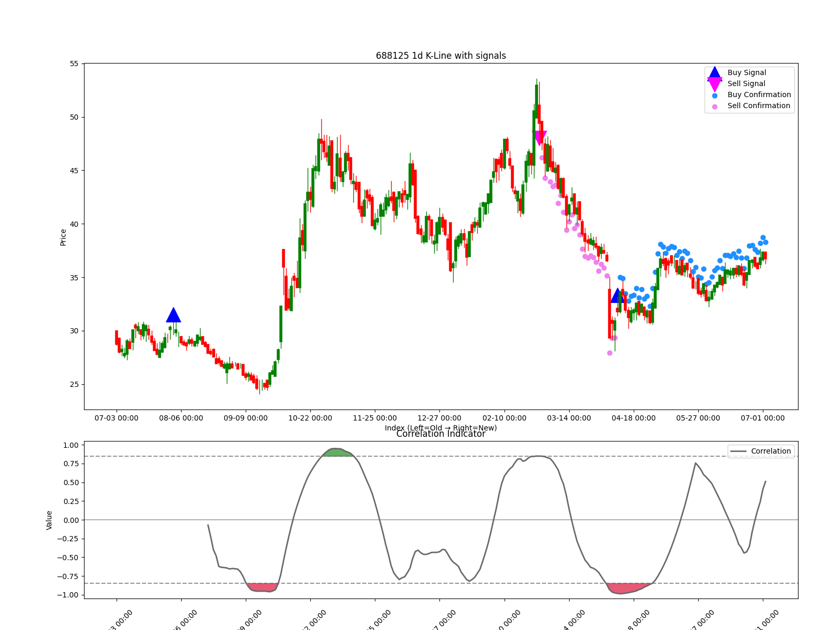The image size is (840, 630).
Task: Select the second buy signal triangle before 04-18
Action: tap(618, 296)
